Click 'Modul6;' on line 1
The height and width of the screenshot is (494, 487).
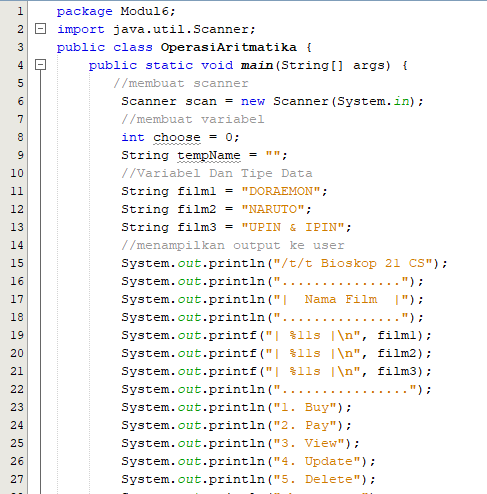coord(148,11)
